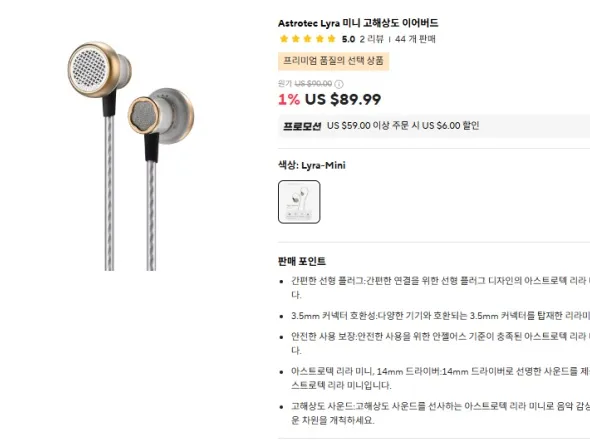Click the 5.0 rating score
Image resolution: width=590 pixels, height=442 pixels.
[348, 39]
